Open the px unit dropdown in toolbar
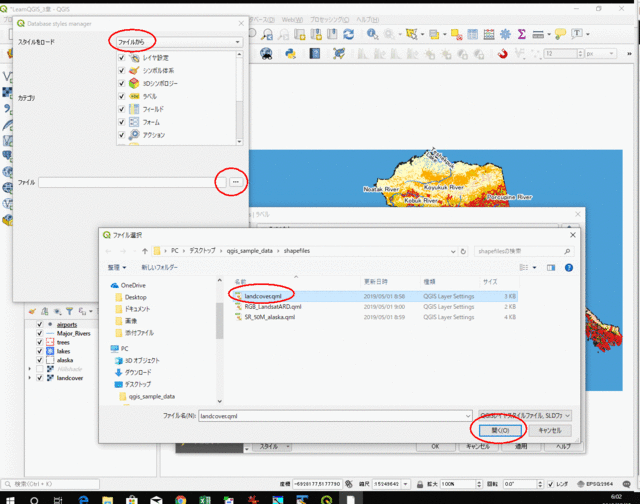640x504 pixels. coord(600,53)
